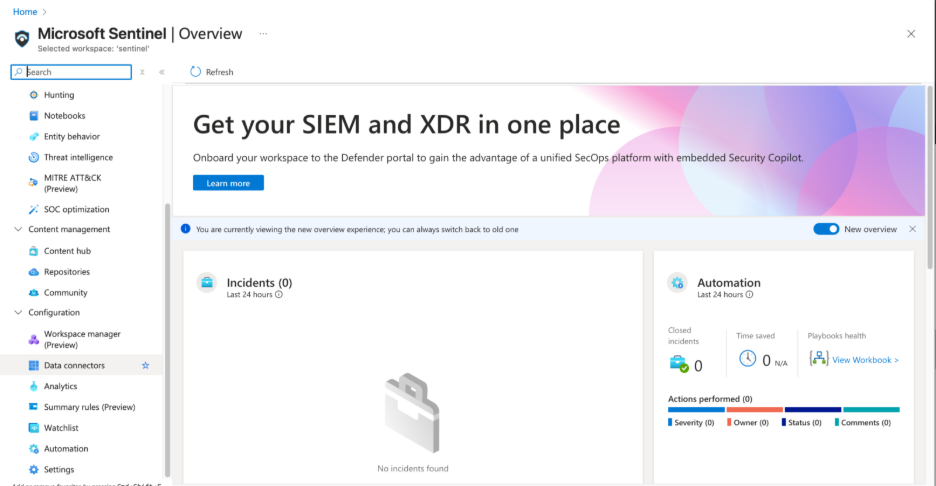936x486 pixels.
Task: Open the View Workbook link
Action: point(865,360)
